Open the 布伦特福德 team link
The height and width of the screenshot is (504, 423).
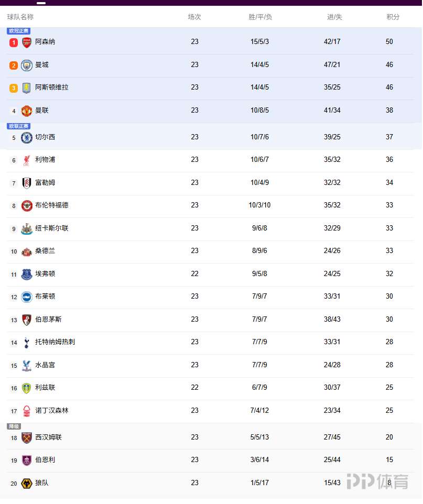pyautogui.click(x=52, y=205)
